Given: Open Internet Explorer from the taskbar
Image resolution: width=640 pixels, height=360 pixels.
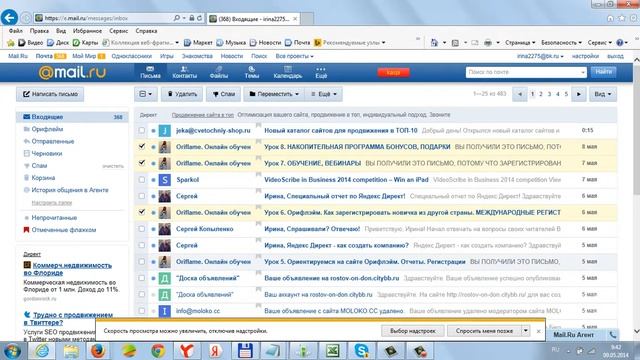Looking at the screenshot, I should (x=42, y=351).
